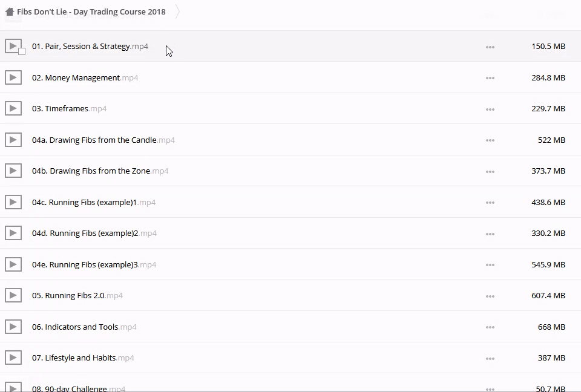The height and width of the screenshot is (392, 581).
Task: Select the video icon for 04a. Drawing Fibs
Action: click(x=13, y=140)
